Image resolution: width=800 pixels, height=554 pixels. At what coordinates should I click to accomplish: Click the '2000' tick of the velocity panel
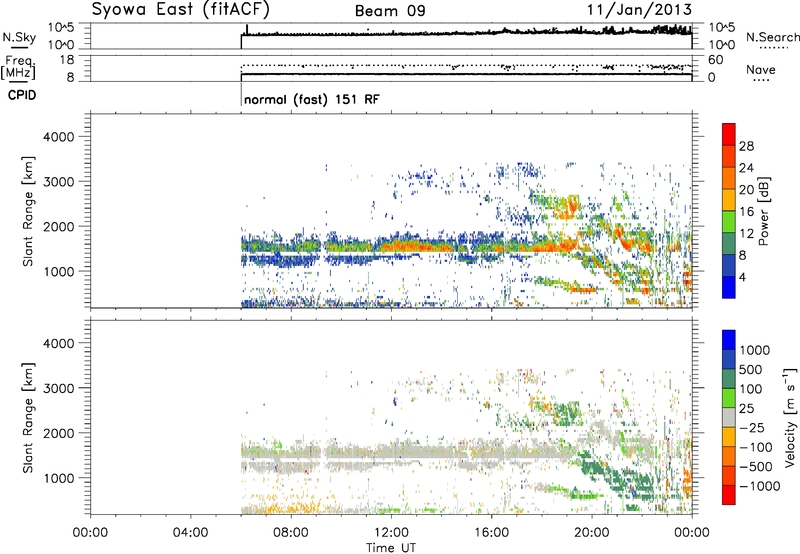(58, 434)
